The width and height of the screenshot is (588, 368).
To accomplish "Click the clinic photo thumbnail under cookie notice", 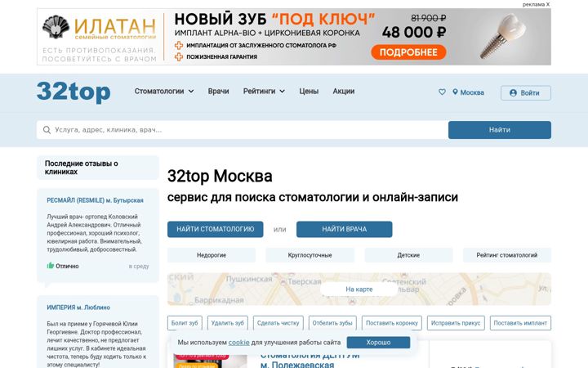I will point(211,361).
